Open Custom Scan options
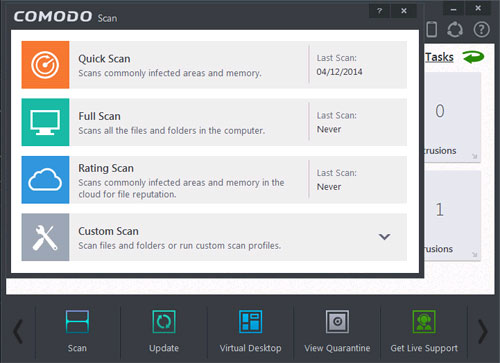Image resolution: width=500 pixels, height=363 pixels. point(214,237)
